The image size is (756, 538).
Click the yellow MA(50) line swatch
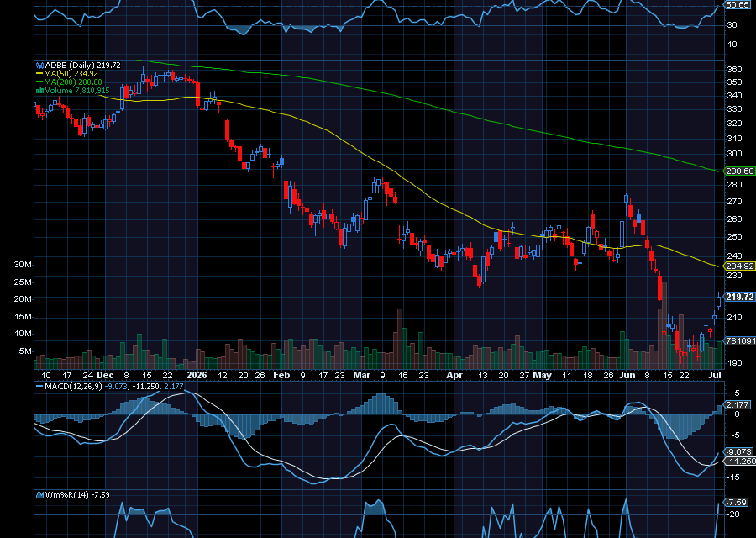39,74
